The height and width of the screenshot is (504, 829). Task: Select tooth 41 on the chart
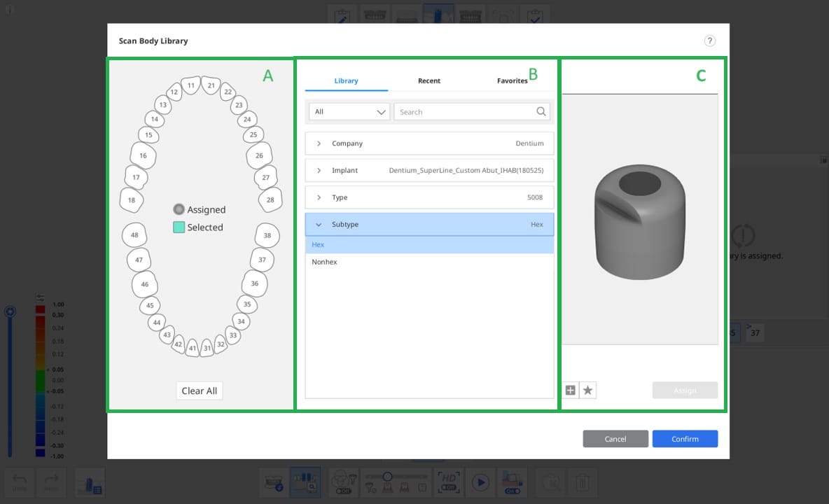(193, 348)
